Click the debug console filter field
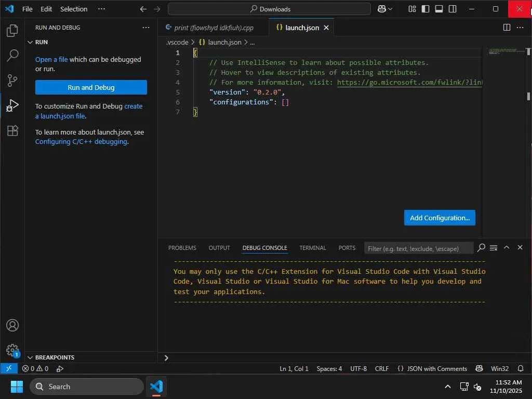The width and height of the screenshot is (532, 399). click(x=418, y=248)
